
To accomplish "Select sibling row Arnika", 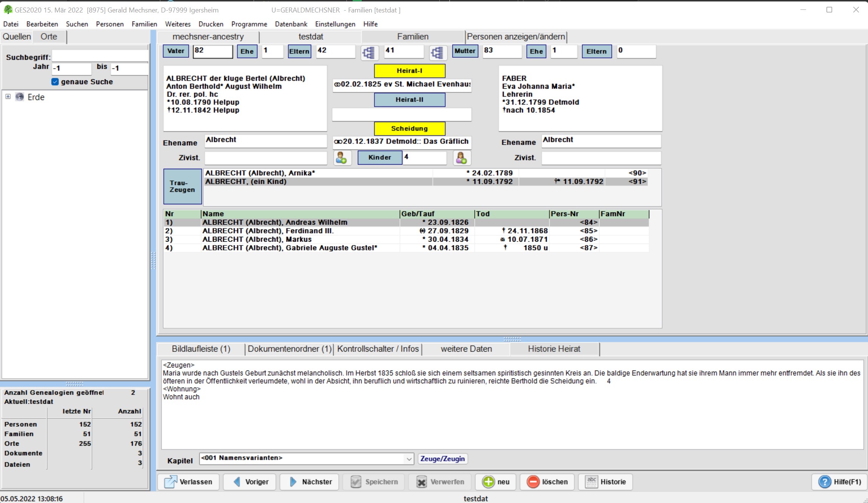I will pyautogui.click(x=426, y=173).
